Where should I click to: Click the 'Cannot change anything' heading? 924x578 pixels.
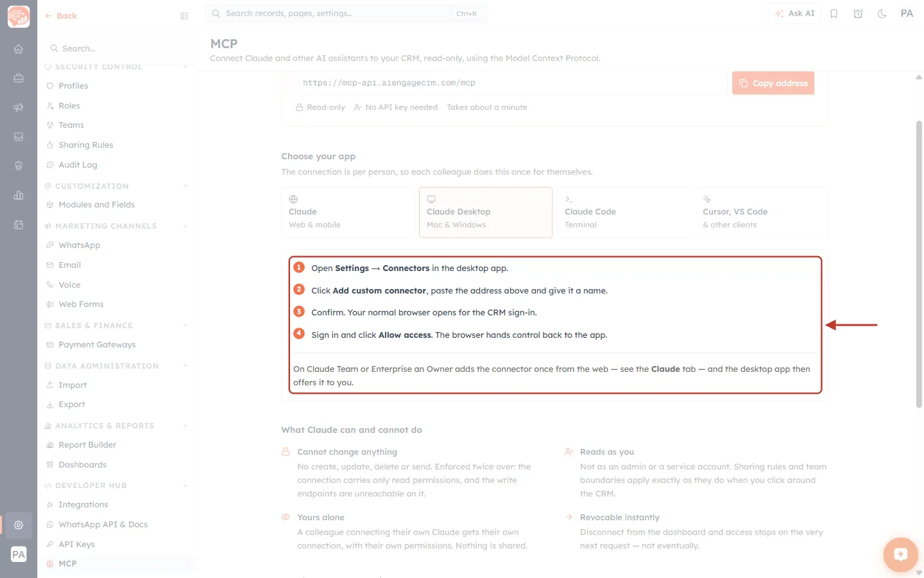pos(347,452)
